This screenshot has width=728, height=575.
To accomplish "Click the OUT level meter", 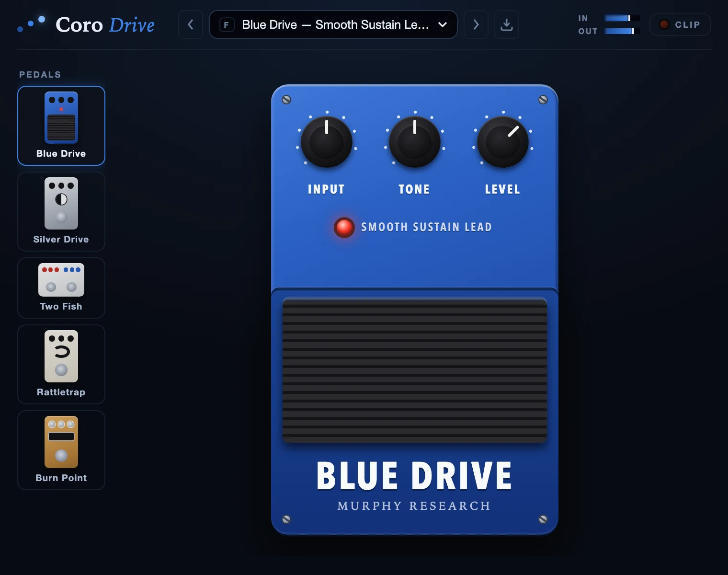I will 622,31.
